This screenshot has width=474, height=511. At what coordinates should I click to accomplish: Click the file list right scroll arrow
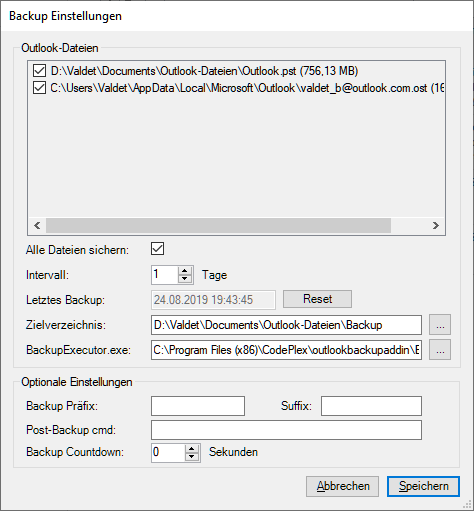[436, 226]
